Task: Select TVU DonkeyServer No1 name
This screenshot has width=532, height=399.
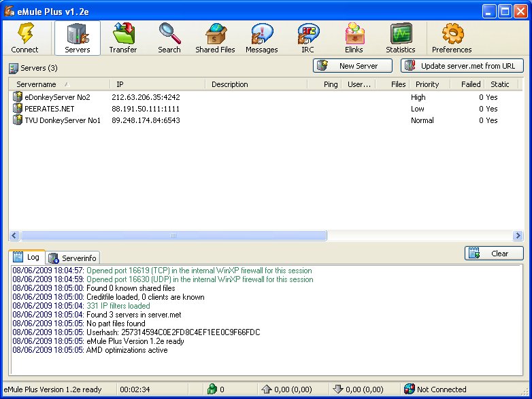Action: pos(63,120)
